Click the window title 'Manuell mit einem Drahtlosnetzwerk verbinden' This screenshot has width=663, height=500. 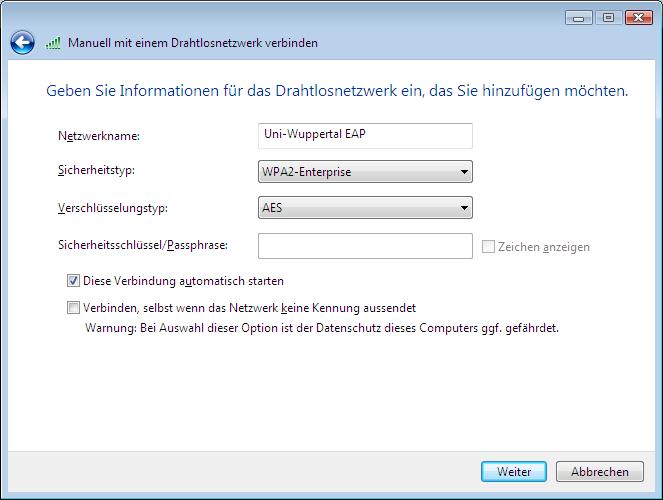(x=193, y=43)
